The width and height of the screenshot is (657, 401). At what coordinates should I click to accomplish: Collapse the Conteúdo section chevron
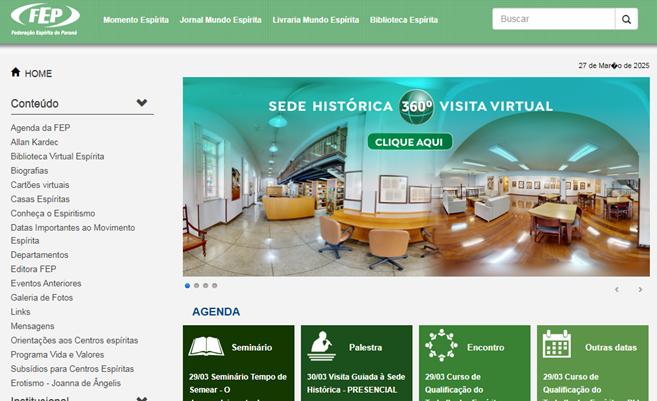pos(142,103)
